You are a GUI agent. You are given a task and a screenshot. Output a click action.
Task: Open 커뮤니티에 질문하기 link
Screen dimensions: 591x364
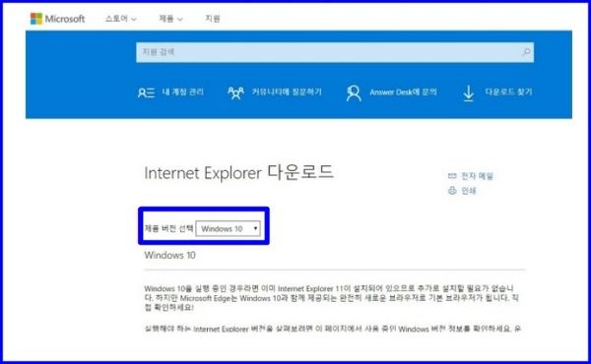tap(287, 91)
